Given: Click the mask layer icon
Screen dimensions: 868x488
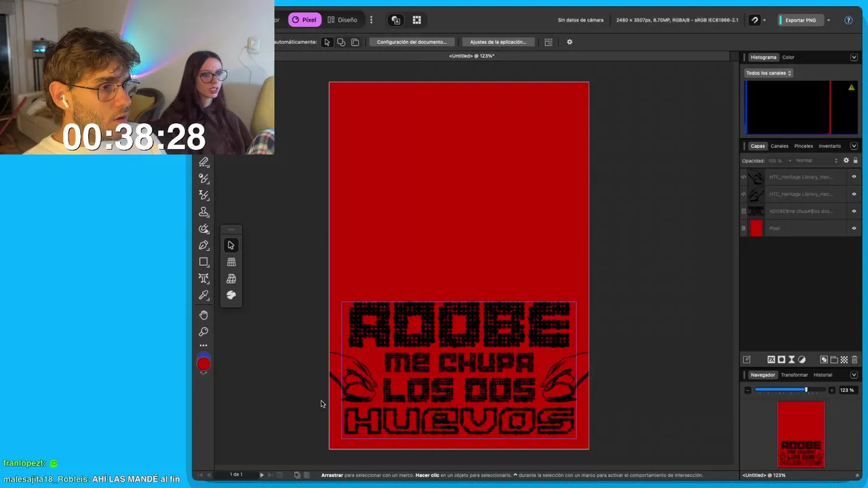Looking at the screenshot, I should click(781, 360).
